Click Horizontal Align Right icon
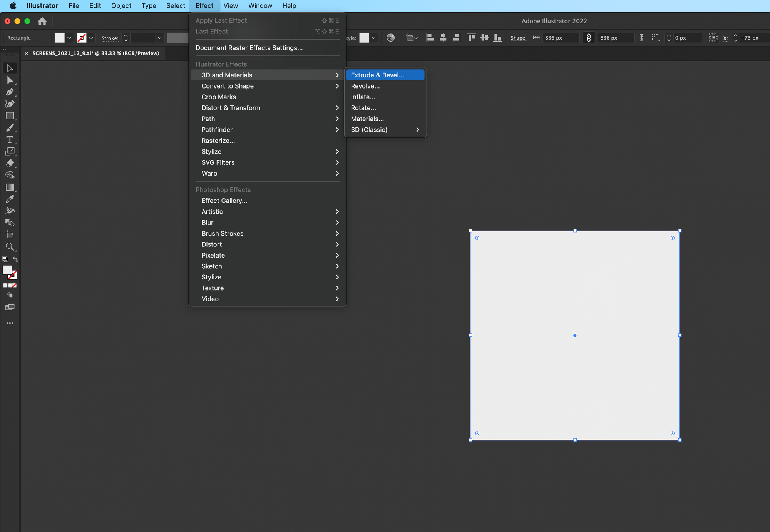770x532 pixels. tap(456, 38)
